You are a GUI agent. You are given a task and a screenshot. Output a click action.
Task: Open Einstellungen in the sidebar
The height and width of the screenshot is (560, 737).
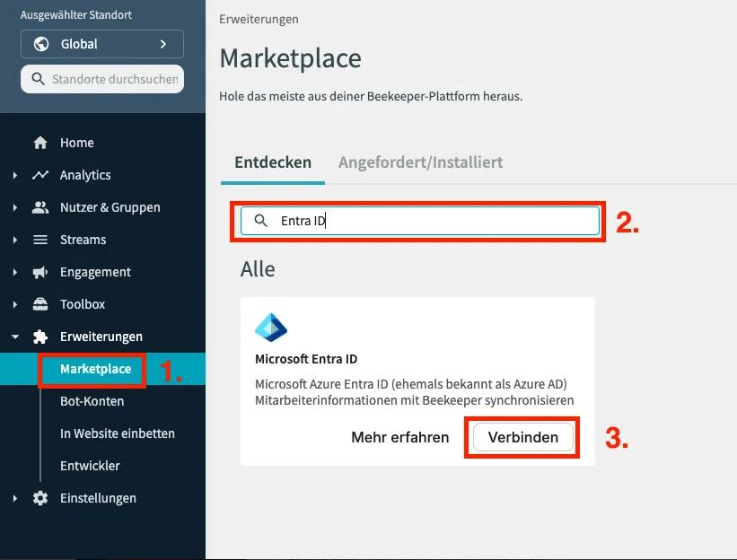click(98, 498)
